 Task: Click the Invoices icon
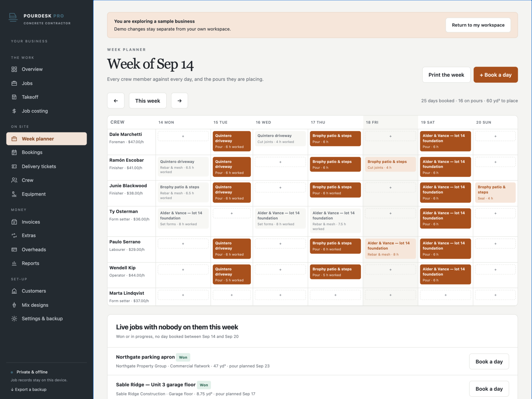coord(14,222)
